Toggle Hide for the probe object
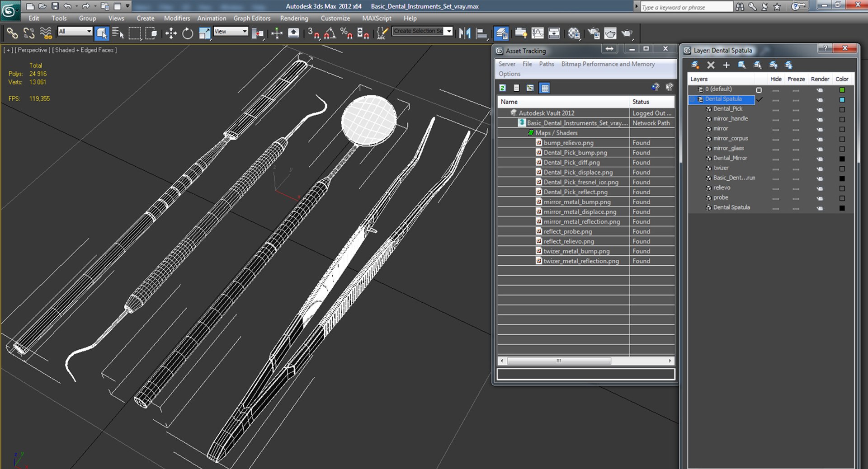Viewport: 868px width, 469px height. pyautogui.click(x=776, y=198)
